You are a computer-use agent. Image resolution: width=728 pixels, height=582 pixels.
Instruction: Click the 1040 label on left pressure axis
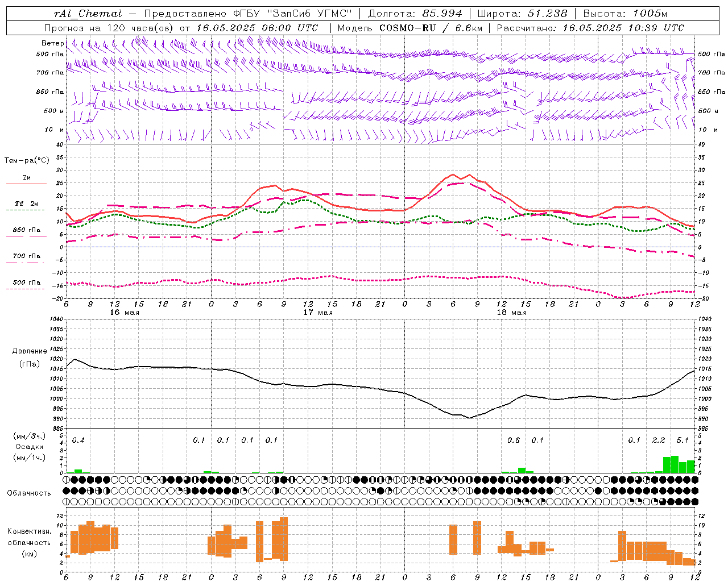[x=55, y=319]
